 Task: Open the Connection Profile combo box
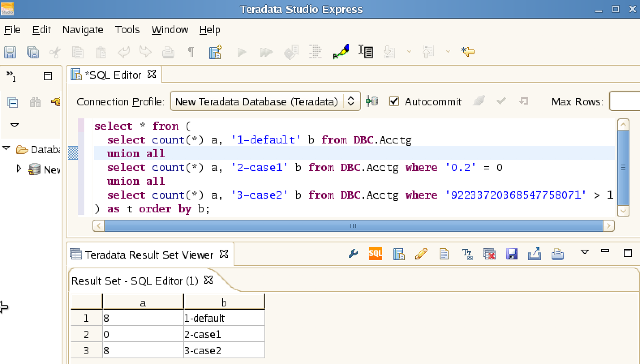click(265, 101)
